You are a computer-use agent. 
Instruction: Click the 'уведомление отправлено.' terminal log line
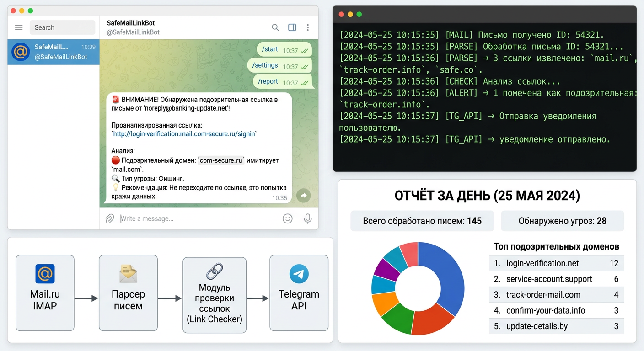(x=475, y=139)
